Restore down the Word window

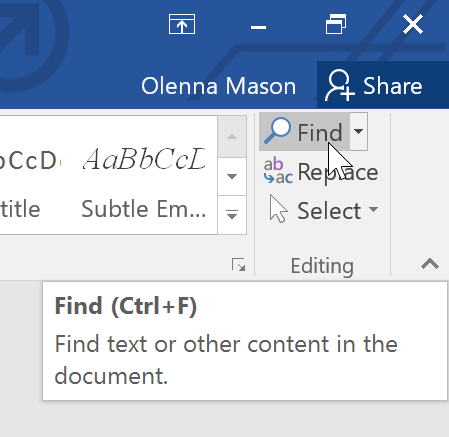(336, 24)
